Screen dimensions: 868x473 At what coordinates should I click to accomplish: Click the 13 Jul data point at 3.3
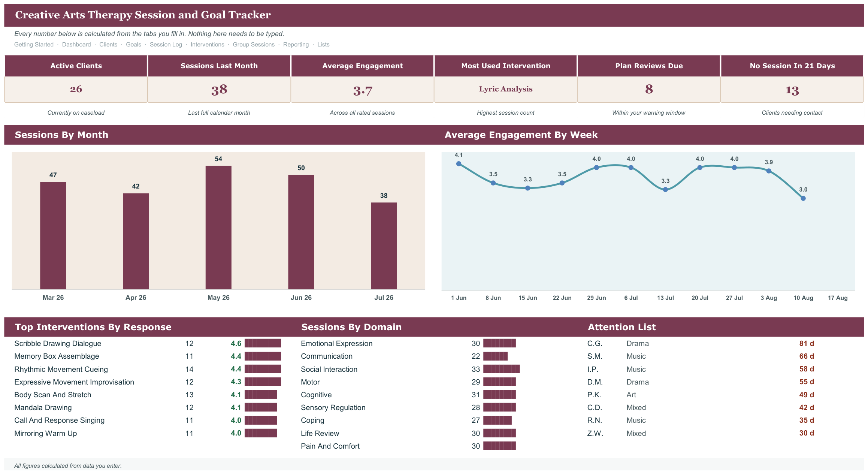(x=665, y=190)
